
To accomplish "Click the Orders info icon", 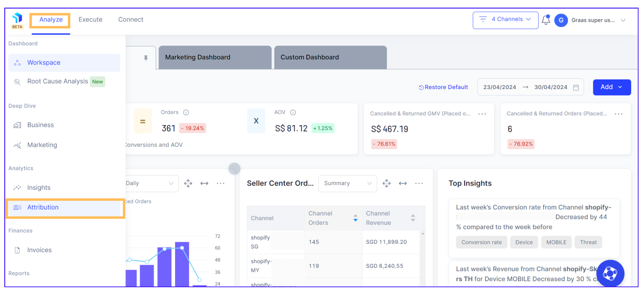I will (x=186, y=112).
